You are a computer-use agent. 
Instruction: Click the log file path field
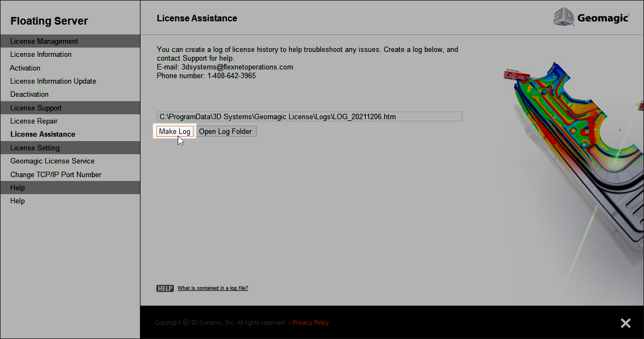[x=309, y=116]
